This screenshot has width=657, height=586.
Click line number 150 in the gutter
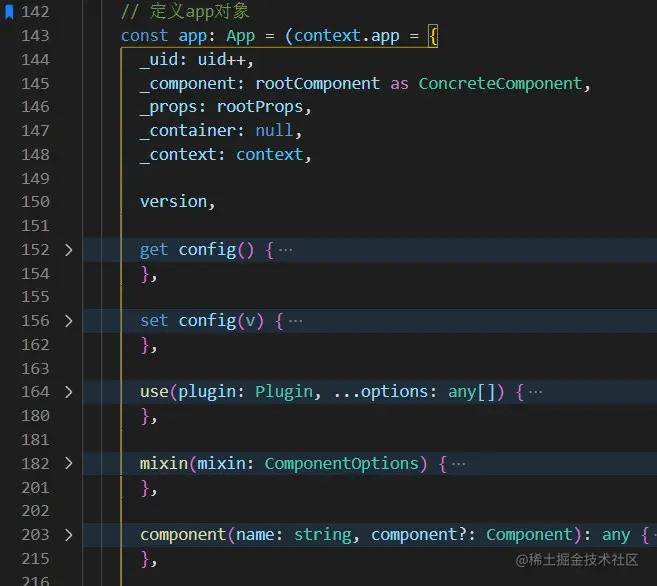pyautogui.click(x=35, y=202)
